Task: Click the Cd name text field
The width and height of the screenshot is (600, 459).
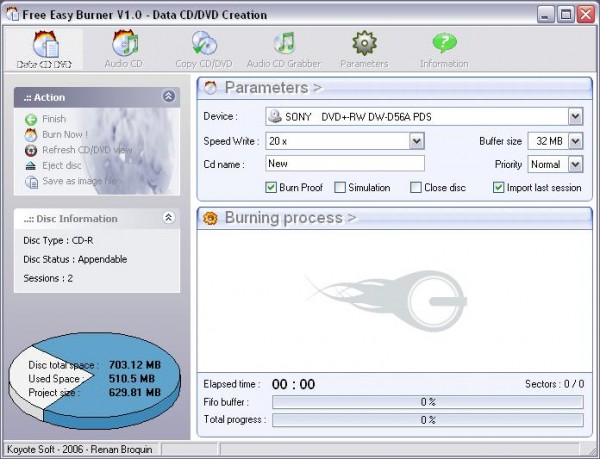Action: click(x=345, y=164)
